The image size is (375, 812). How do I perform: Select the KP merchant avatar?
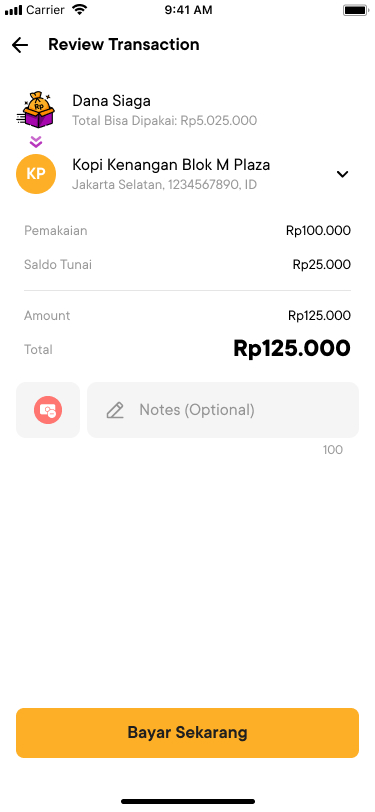point(36,174)
